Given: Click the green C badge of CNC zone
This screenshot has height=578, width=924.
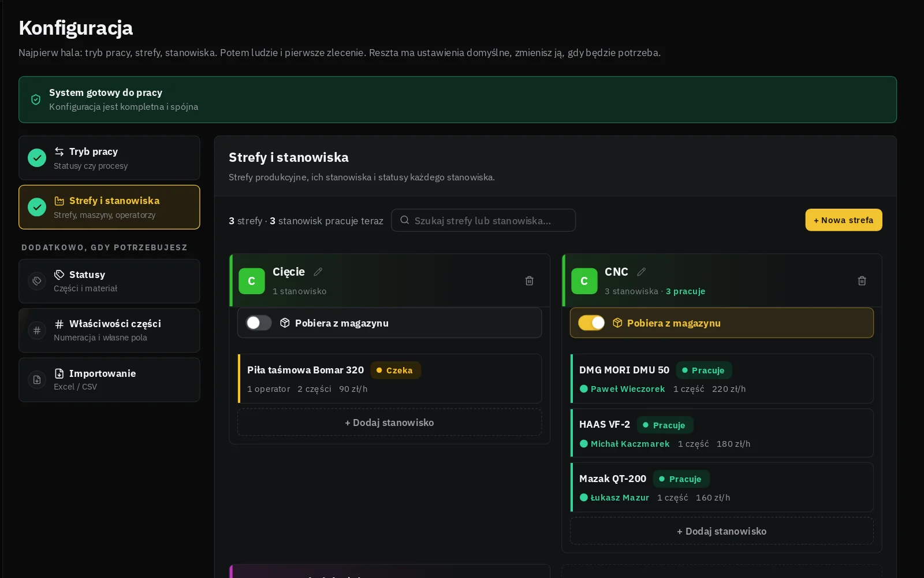Looking at the screenshot, I should click(584, 281).
